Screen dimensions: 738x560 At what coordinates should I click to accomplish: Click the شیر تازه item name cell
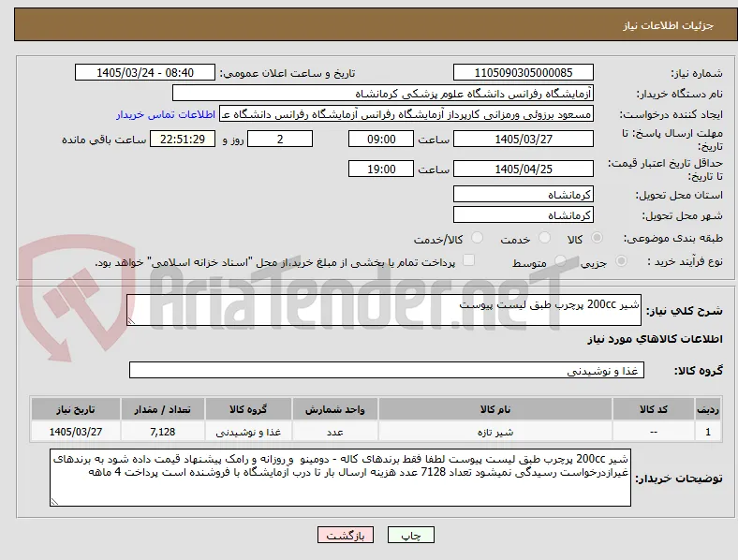click(x=495, y=432)
